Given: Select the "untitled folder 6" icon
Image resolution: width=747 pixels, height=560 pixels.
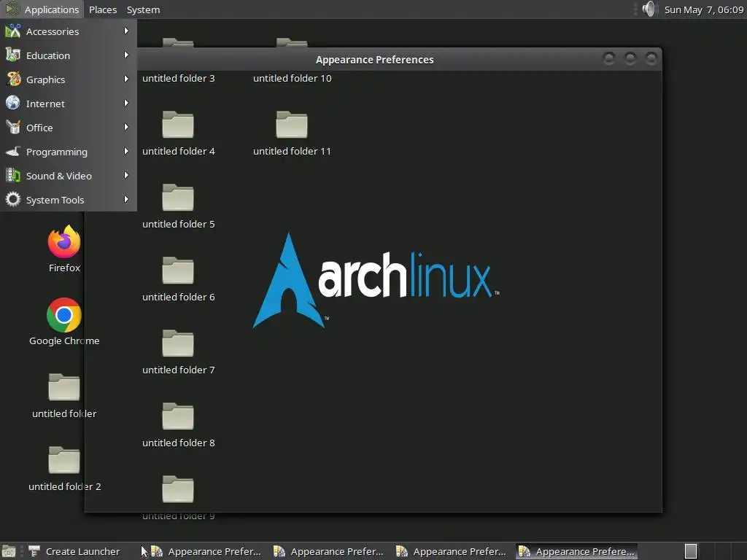Looking at the screenshot, I should (178, 271).
